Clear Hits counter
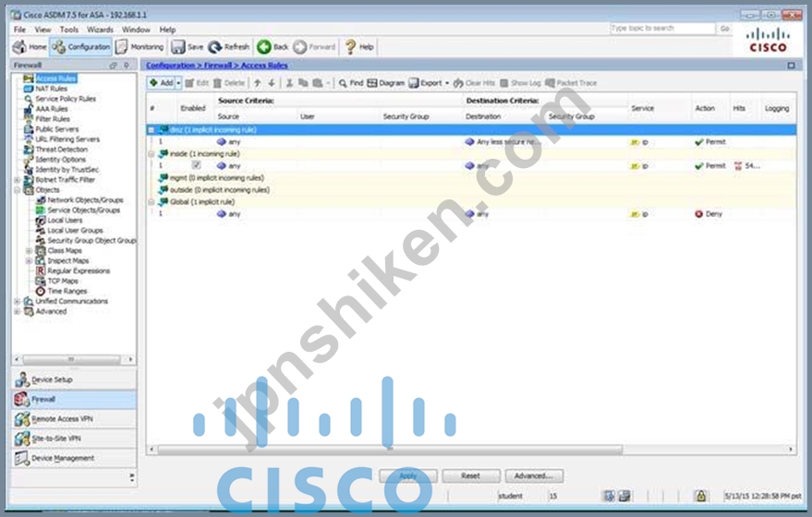 (x=474, y=83)
